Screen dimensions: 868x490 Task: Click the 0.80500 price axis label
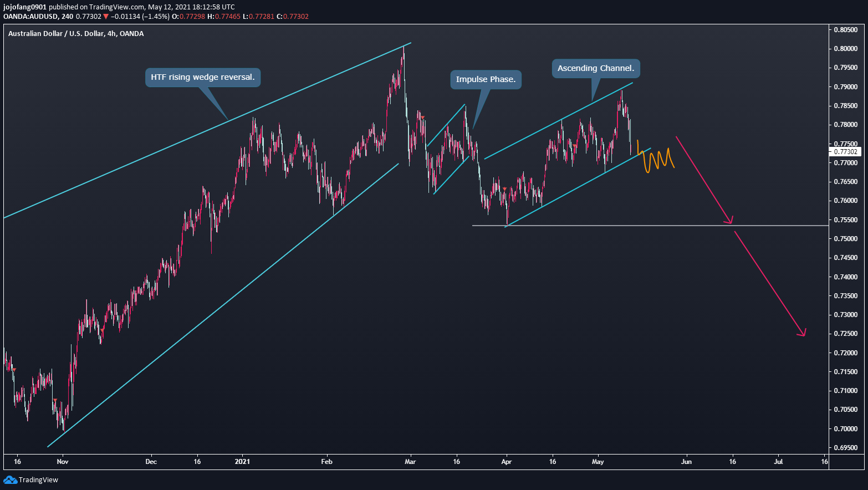click(846, 30)
